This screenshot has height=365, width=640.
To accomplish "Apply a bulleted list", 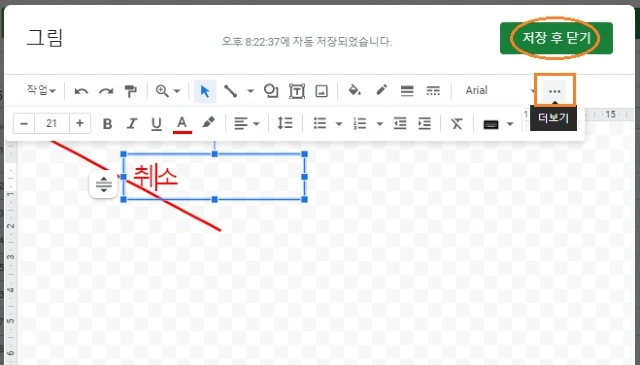I will [x=320, y=123].
